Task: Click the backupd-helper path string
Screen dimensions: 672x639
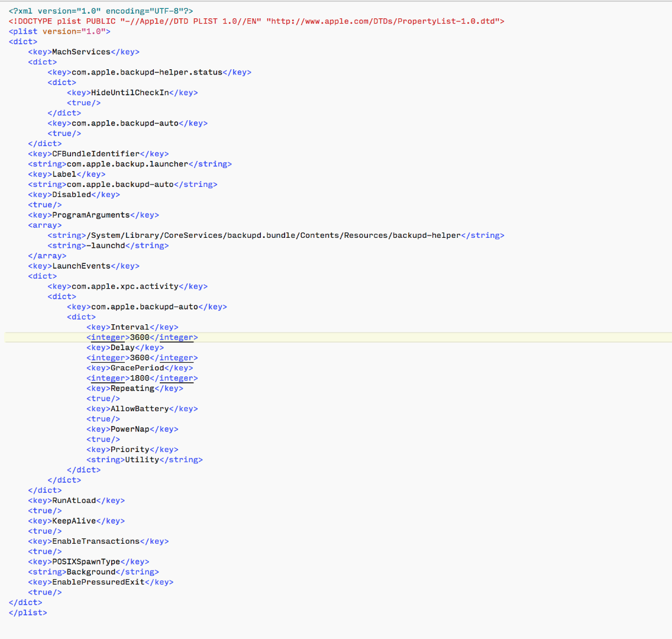Action: tap(273, 235)
